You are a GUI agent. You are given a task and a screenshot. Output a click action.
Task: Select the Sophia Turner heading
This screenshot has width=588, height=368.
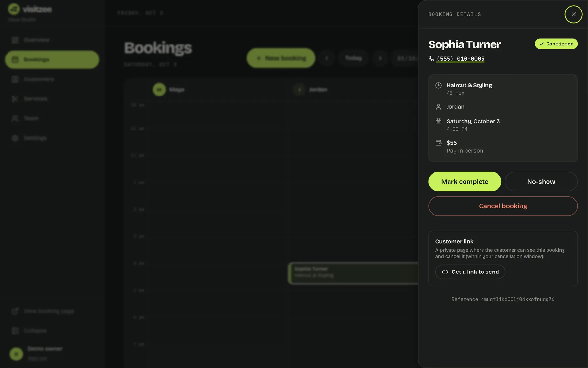465,44
